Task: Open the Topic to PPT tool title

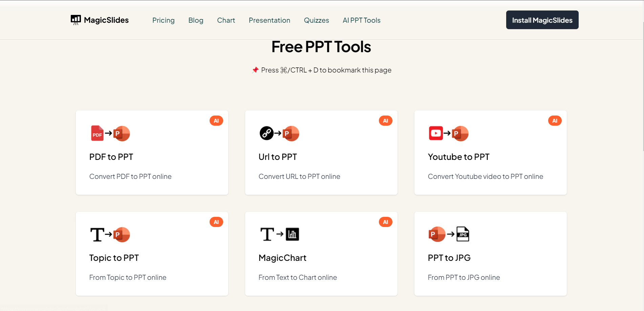Action: click(x=114, y=258)
